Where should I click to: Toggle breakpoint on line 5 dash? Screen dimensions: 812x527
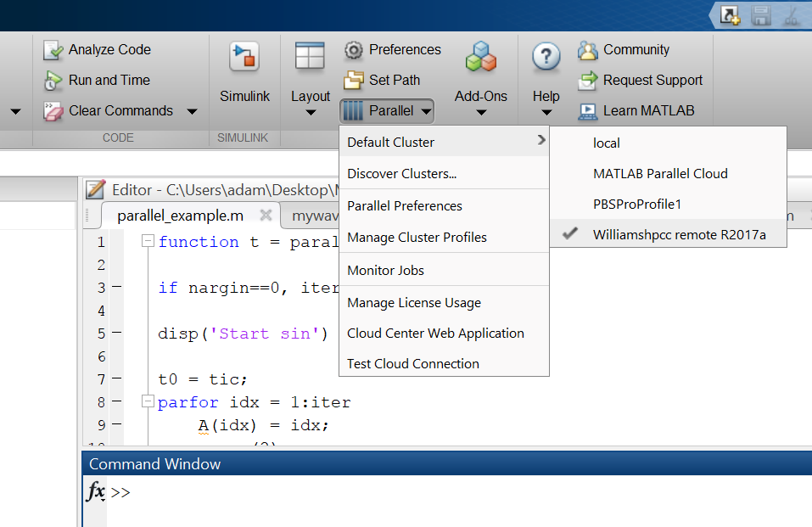tap(117, 333)
